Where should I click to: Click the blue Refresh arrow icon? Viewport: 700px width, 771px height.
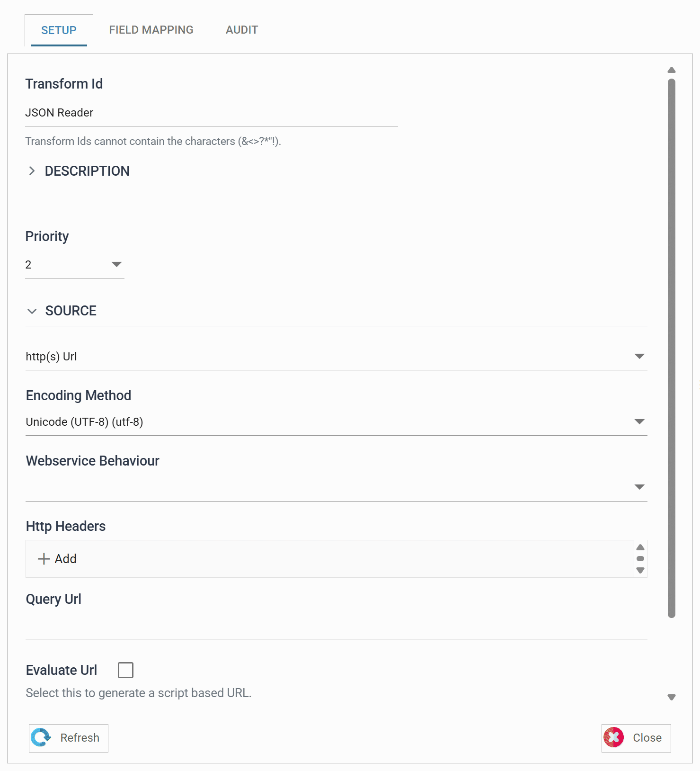(x=41, y=737)
